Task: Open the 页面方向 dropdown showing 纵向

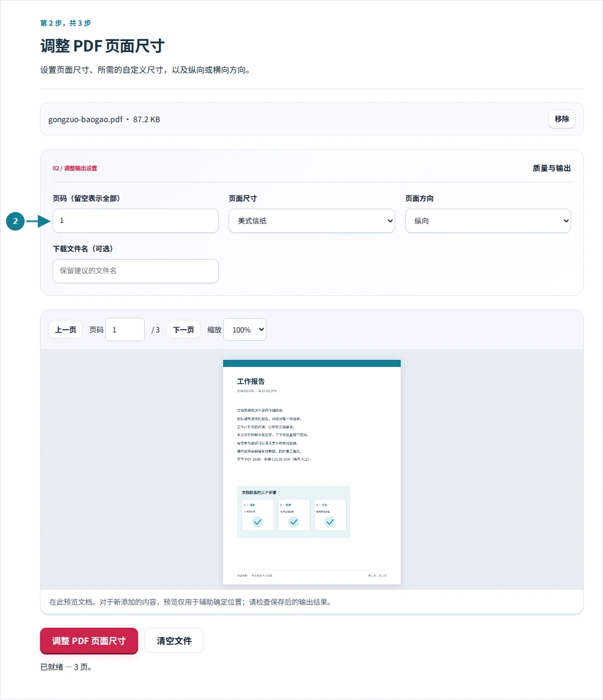Action: (488, 221)
